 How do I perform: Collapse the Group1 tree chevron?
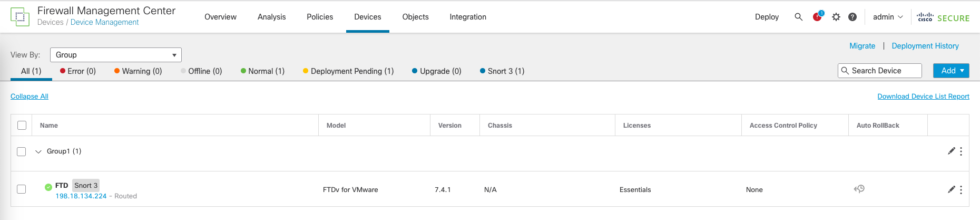38,151
